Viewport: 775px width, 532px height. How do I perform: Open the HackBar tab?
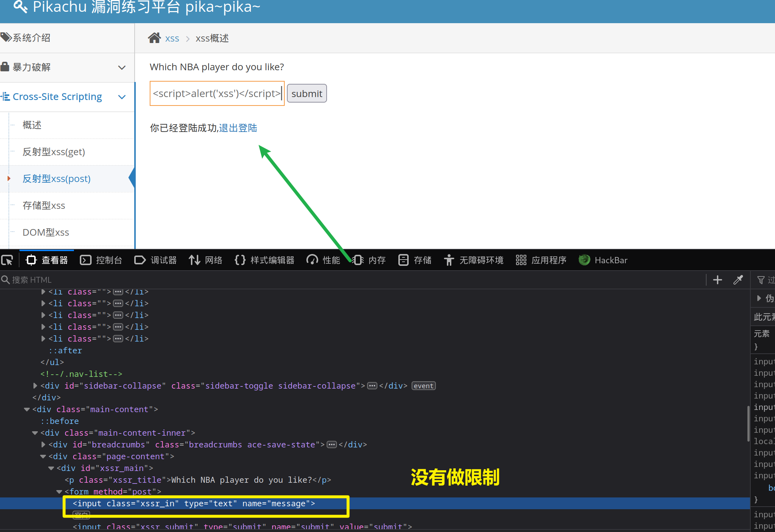coord(603,260)
